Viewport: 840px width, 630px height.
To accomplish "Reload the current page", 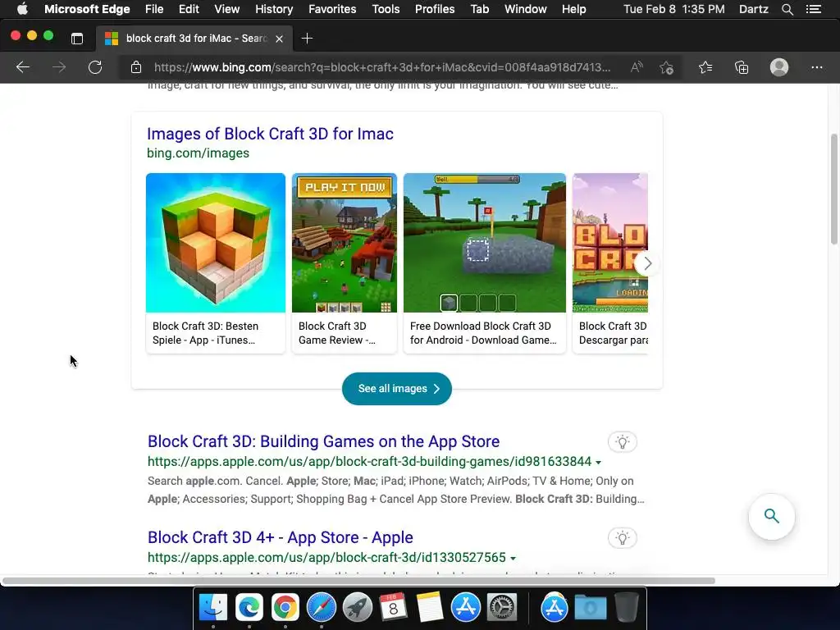I will pos(95,67).
